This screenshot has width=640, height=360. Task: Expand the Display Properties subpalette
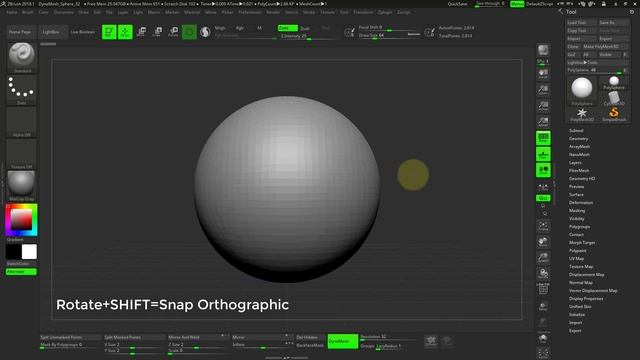click(x=586, y=299)
